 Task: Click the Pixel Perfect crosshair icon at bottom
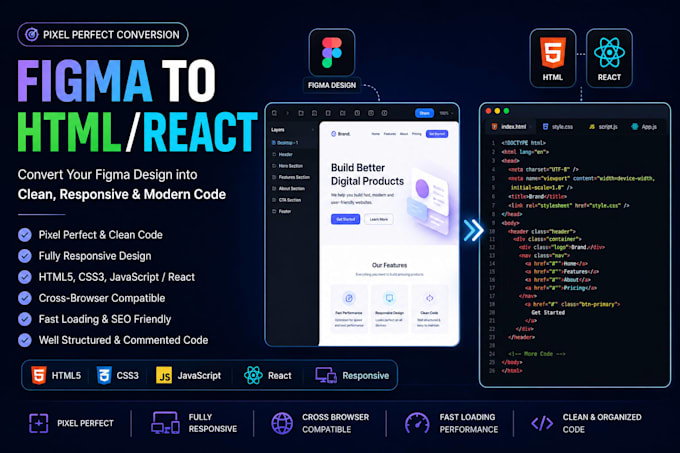39,423
